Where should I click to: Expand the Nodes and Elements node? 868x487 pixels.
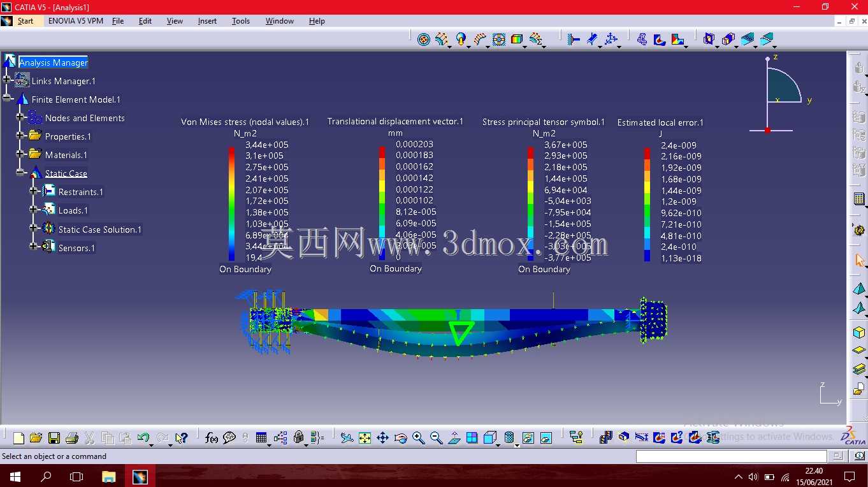click(20, 118)
